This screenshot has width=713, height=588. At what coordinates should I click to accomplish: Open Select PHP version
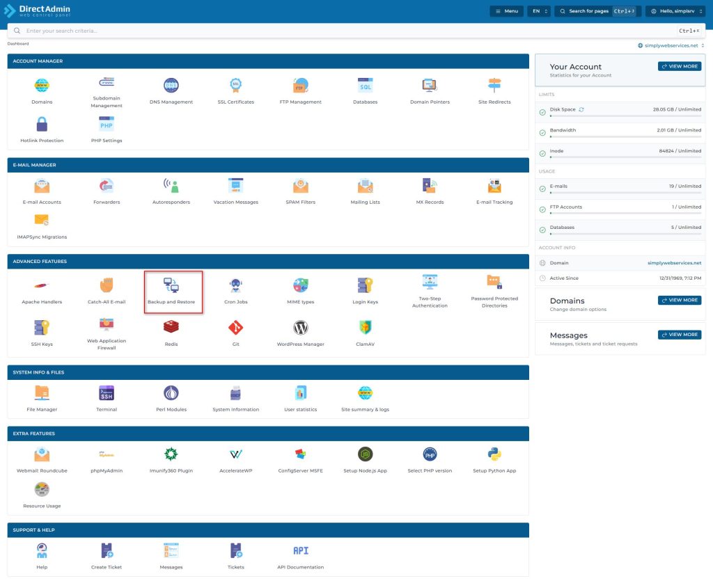pos(430,460)
